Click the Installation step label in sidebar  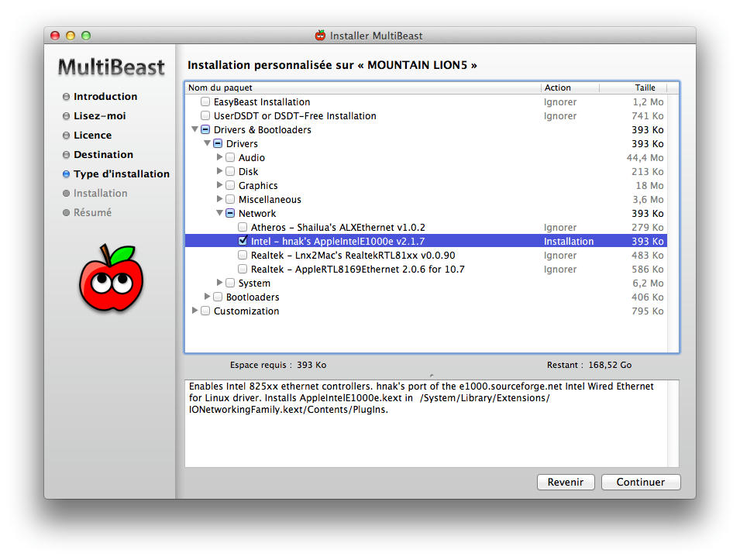[101, 194]
